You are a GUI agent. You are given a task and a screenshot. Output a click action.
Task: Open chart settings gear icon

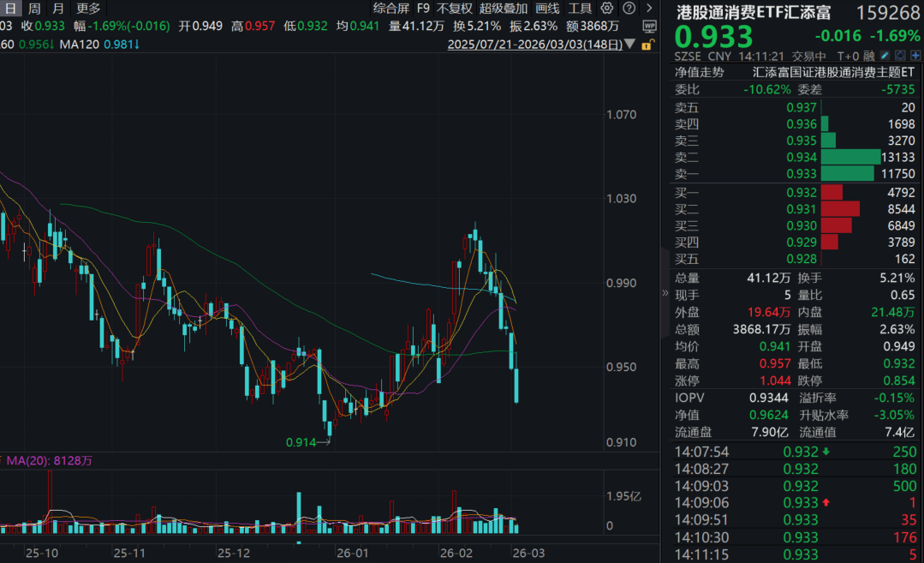(x=607, y=9)
